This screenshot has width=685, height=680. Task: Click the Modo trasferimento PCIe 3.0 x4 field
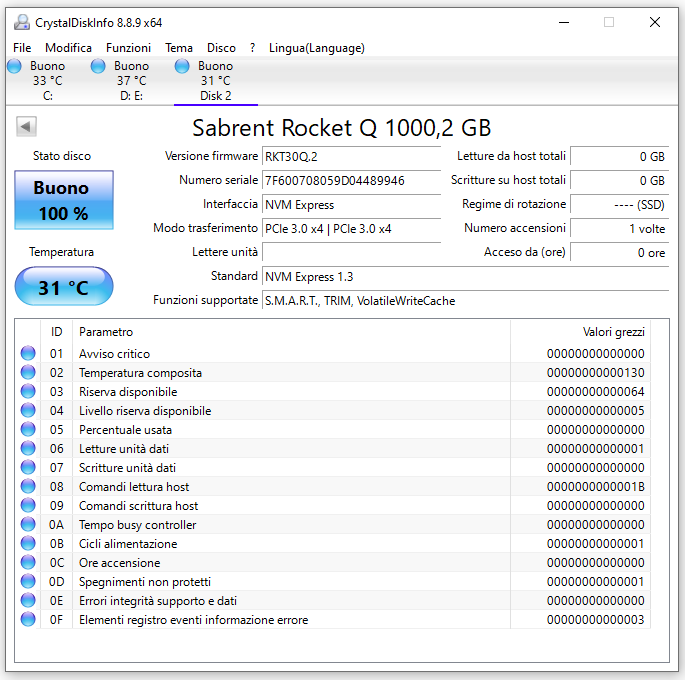351,229
